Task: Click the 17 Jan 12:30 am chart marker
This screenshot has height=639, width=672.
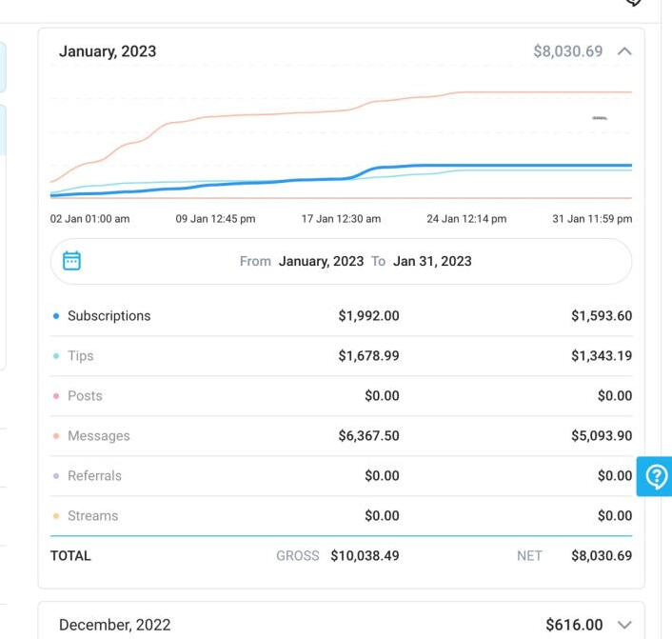Action: (341, 219)
